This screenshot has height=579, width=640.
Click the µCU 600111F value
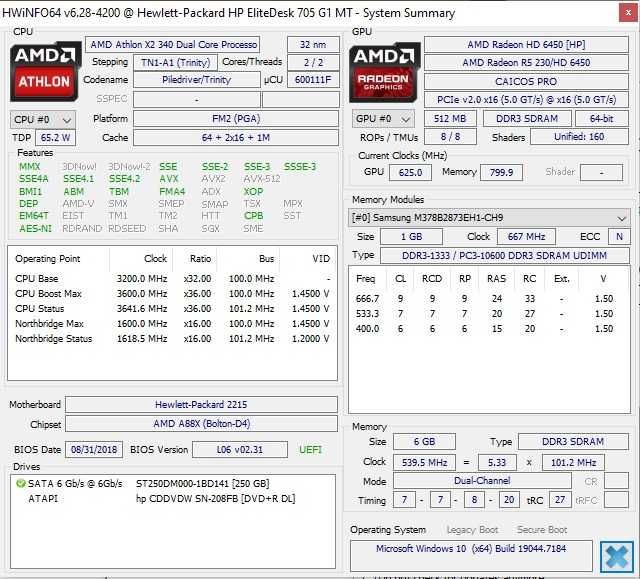pos(313,80)
